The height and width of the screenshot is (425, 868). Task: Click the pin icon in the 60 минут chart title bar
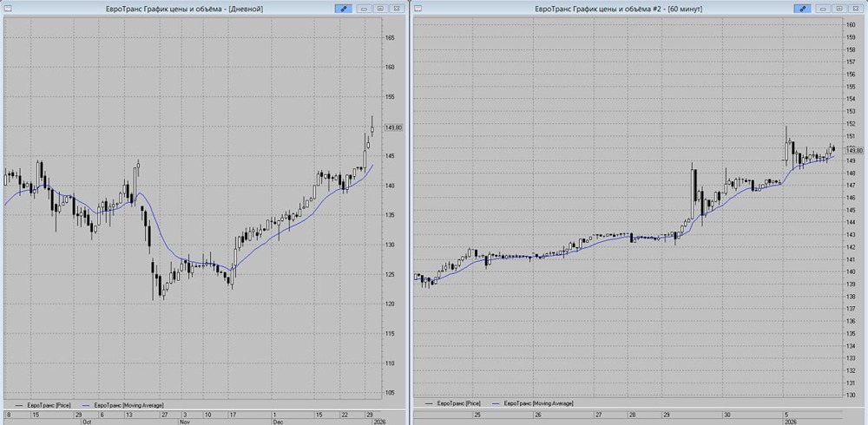point(802,9)
